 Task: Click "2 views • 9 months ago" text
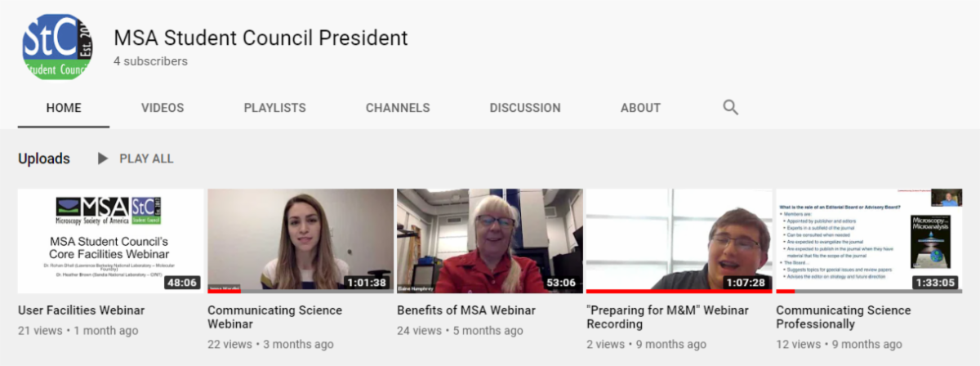[646, 344]
